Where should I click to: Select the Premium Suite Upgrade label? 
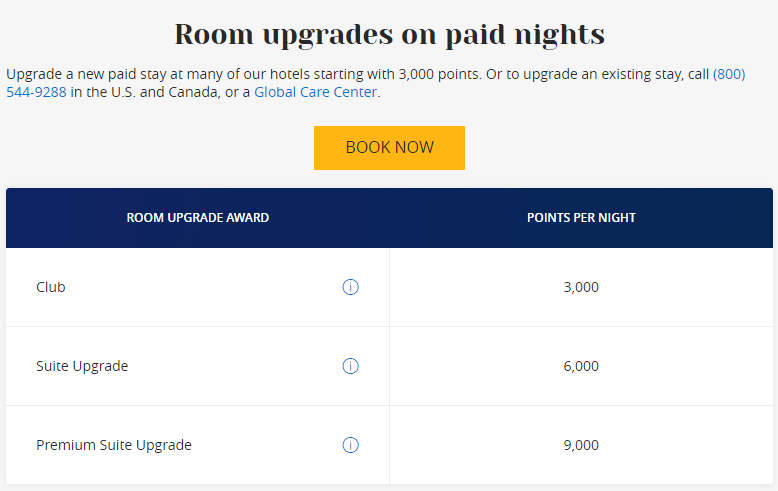tap(114, 445)
